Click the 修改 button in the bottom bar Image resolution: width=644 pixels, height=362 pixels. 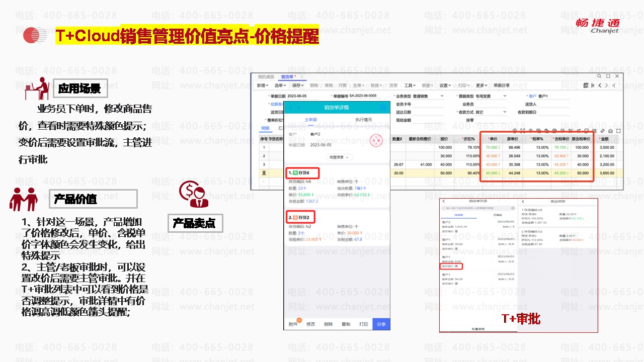click(311, 324)
